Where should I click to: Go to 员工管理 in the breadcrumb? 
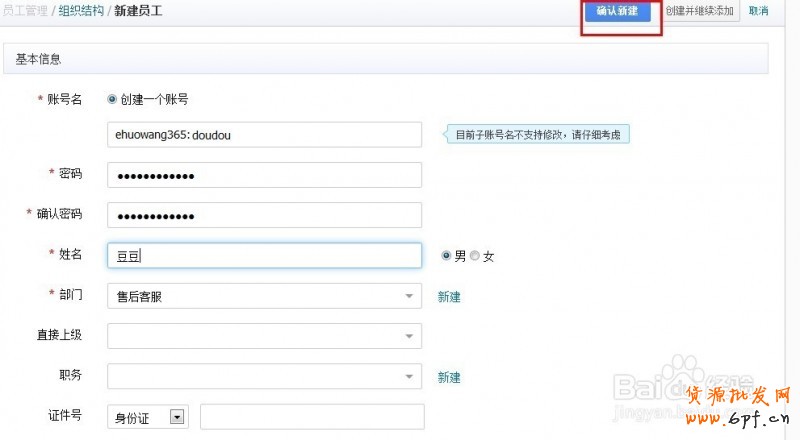click(x=23, y=11)
